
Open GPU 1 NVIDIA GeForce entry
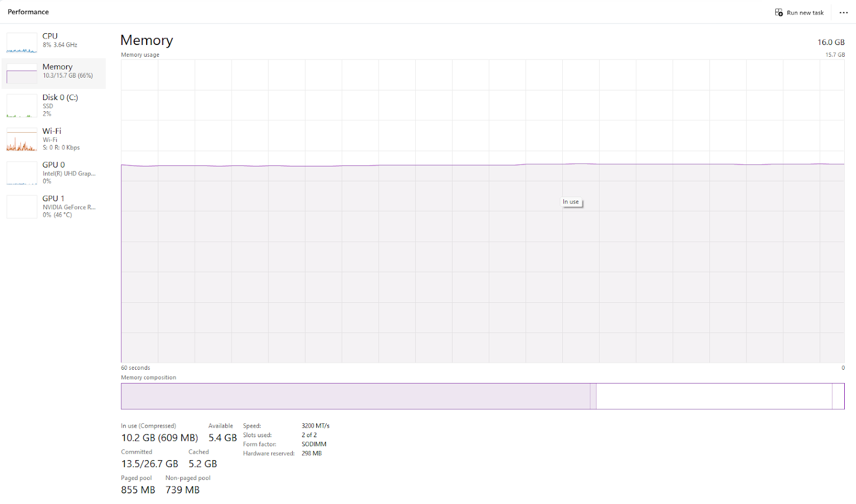coord(54,207)
